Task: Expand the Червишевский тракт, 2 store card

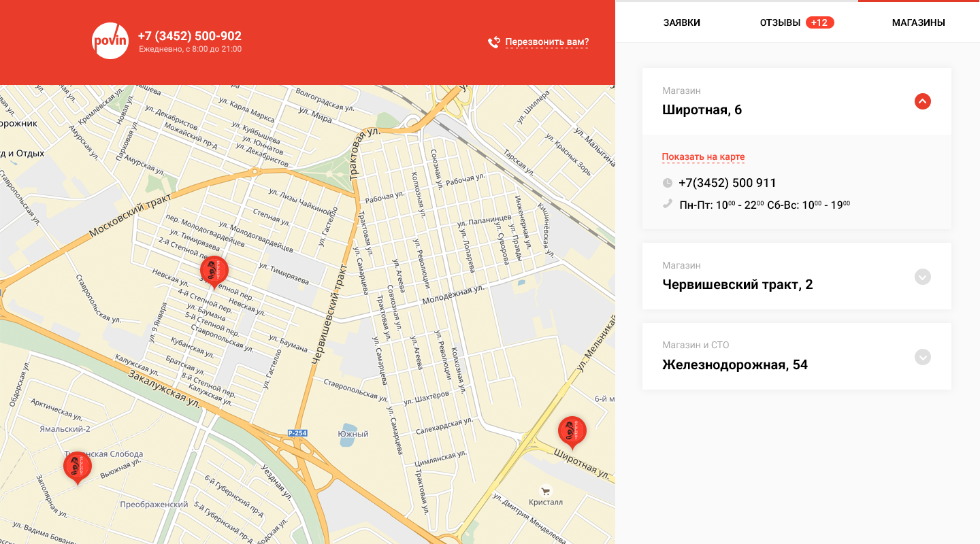Action: click(923, 277)
